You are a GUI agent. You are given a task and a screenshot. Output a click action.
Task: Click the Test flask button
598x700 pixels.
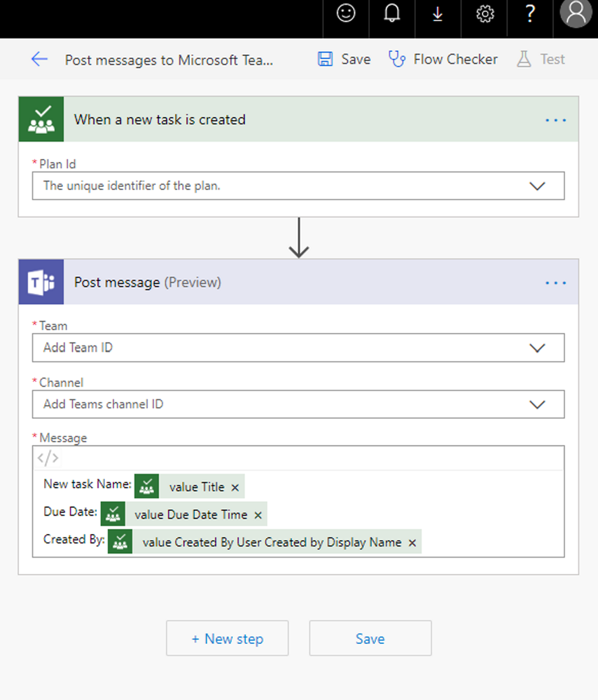[x=541, y=59]
